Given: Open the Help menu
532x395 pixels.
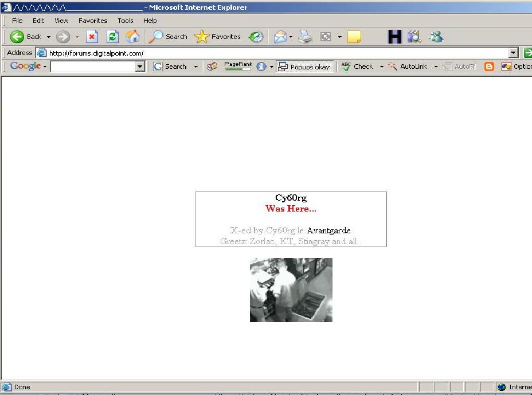Looking at the screenshot, I should point(150,21).
